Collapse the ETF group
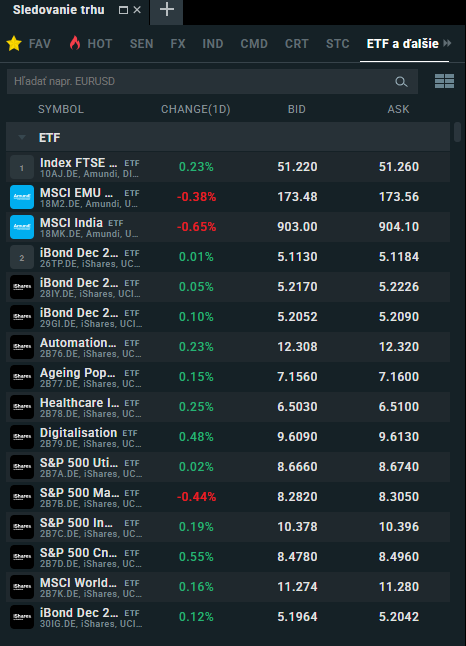 click(x=22, y=137)
